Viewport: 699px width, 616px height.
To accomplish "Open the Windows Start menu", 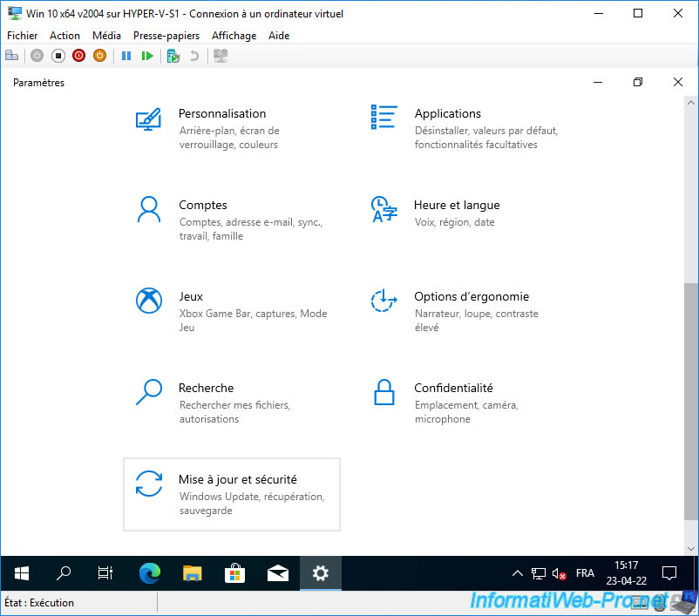I will tap(22, 573).
